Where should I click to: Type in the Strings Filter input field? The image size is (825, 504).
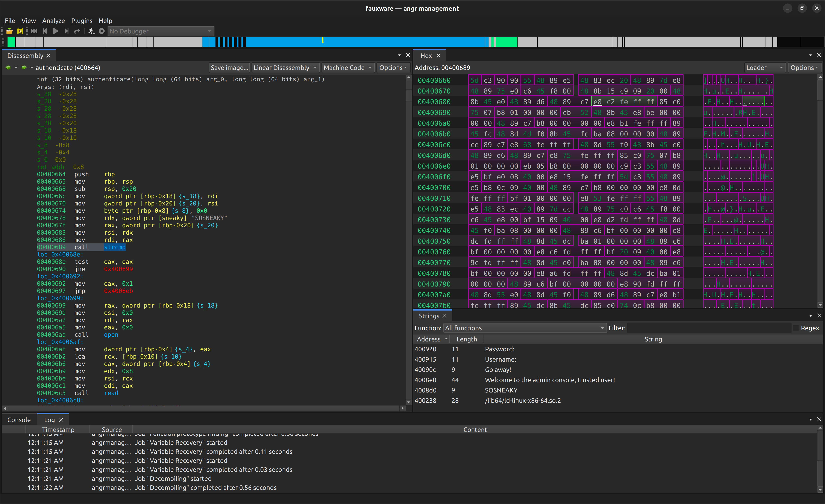(710, 328)
